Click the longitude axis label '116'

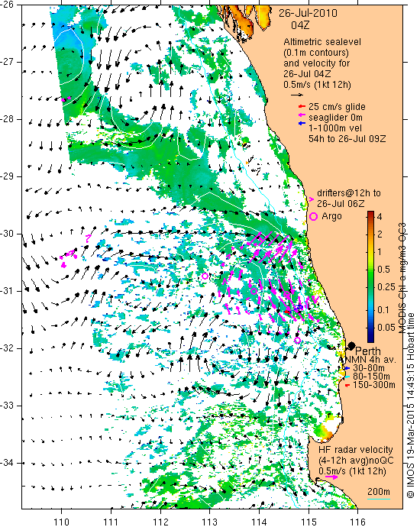click(x=358, y=522)
